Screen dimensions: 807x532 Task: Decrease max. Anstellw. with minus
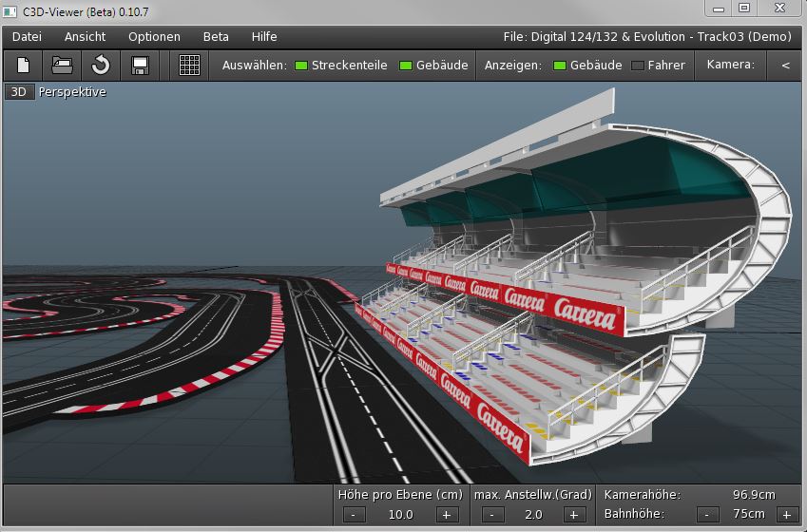click(x=492, y=514)
